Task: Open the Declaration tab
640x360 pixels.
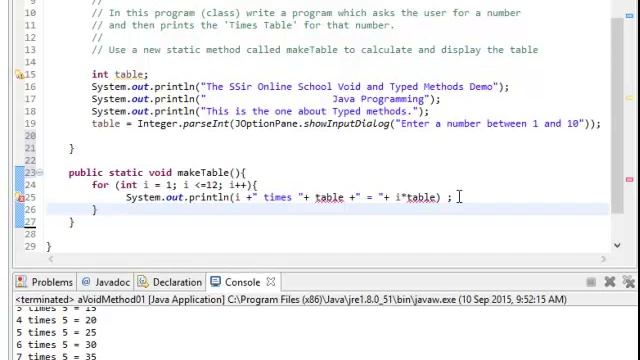Action: click(170, 282)
